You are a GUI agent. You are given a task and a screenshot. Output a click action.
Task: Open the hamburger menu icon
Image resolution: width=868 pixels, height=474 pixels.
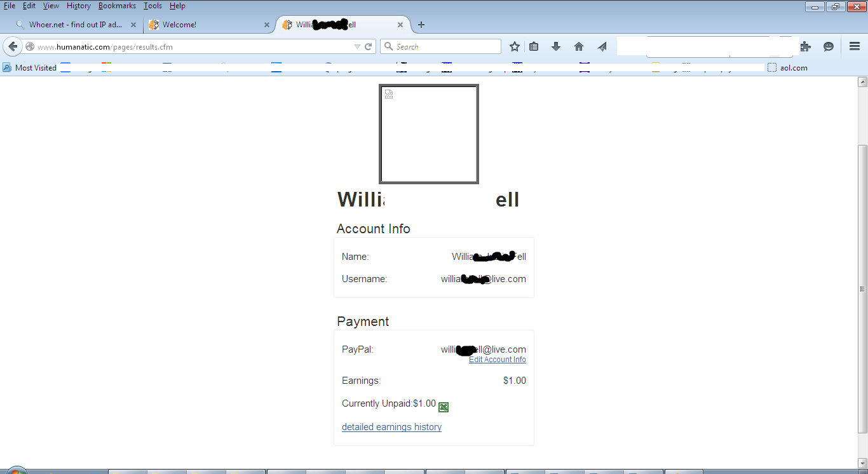click(x=855, y=46)
